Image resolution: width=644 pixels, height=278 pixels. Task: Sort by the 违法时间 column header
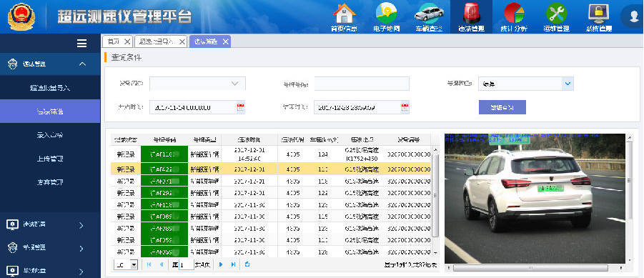pos(249,139)
